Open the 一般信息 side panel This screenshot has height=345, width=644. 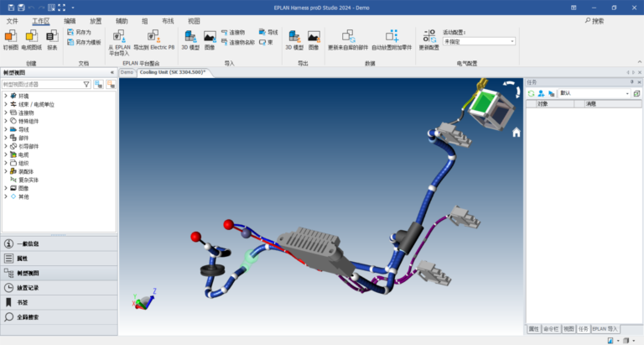pos(60,243)
